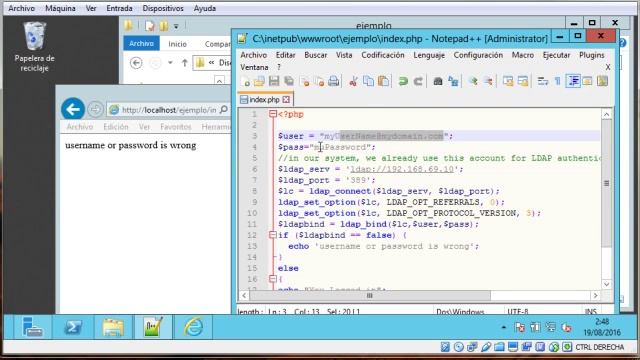The height and width of the screenshot is (360, 640).
Task: Click the Close All documents toolbar icon
Action: click(319, 81)
